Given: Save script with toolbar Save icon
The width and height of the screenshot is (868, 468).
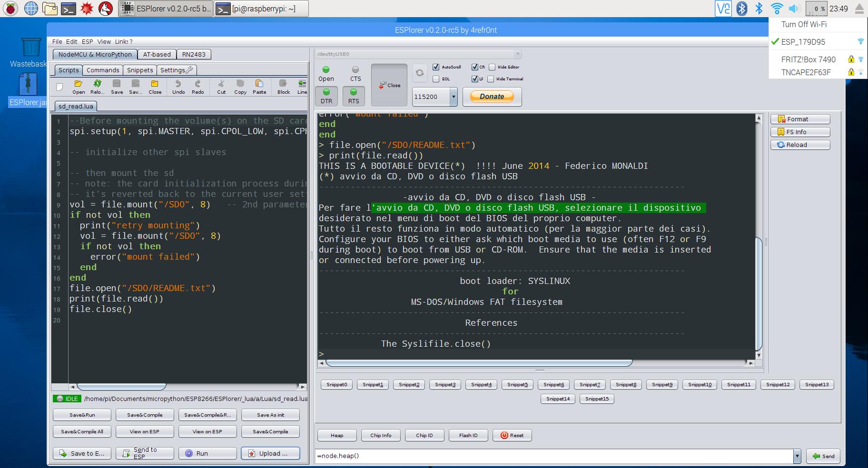Looking at the screenshot, I should 117,87.
